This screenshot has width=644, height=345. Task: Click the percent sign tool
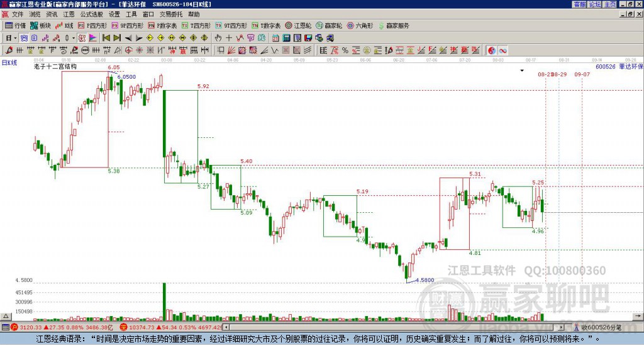point(345,50)
